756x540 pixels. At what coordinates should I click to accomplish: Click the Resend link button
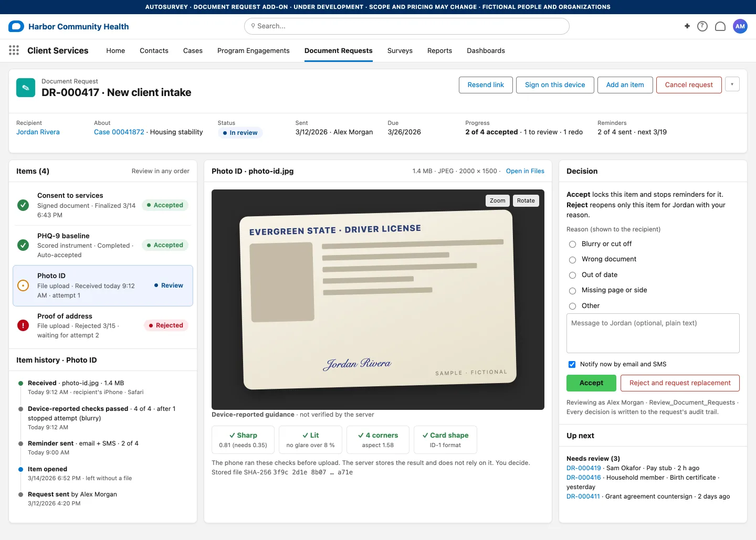[x=486, y=85]
